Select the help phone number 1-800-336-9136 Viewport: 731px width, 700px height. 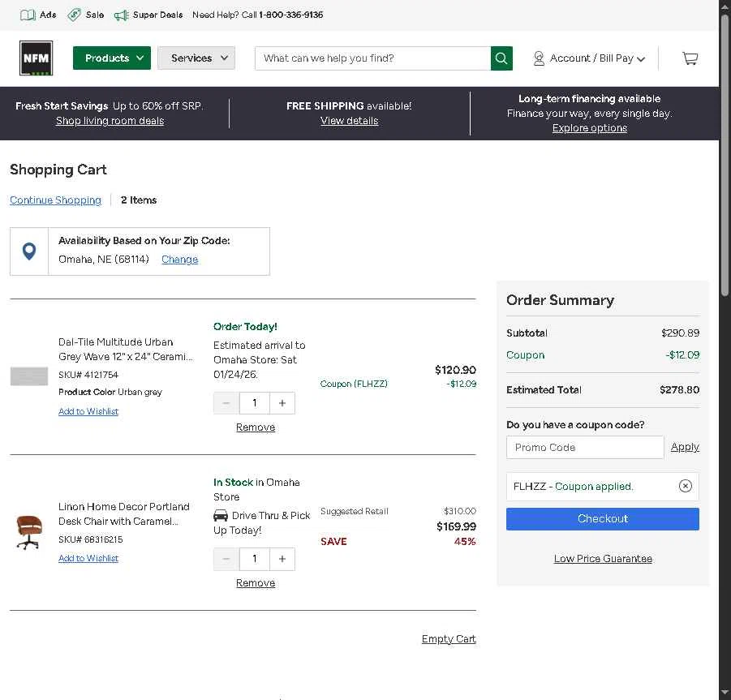(291, 15)
